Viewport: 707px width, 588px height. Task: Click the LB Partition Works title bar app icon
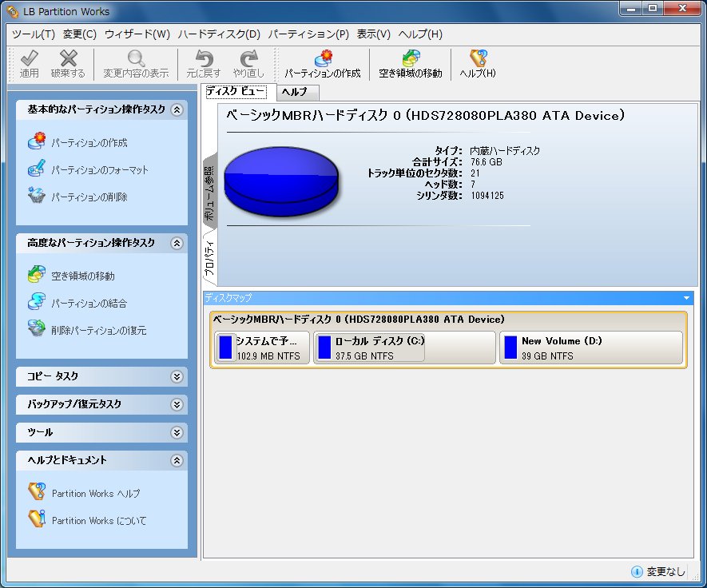click(13, 12)
